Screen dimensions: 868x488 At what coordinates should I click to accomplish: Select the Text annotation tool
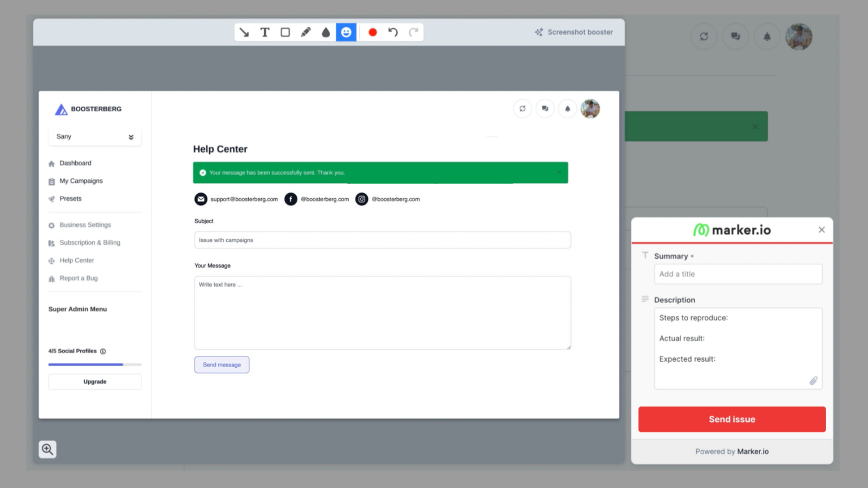point(264,32)
